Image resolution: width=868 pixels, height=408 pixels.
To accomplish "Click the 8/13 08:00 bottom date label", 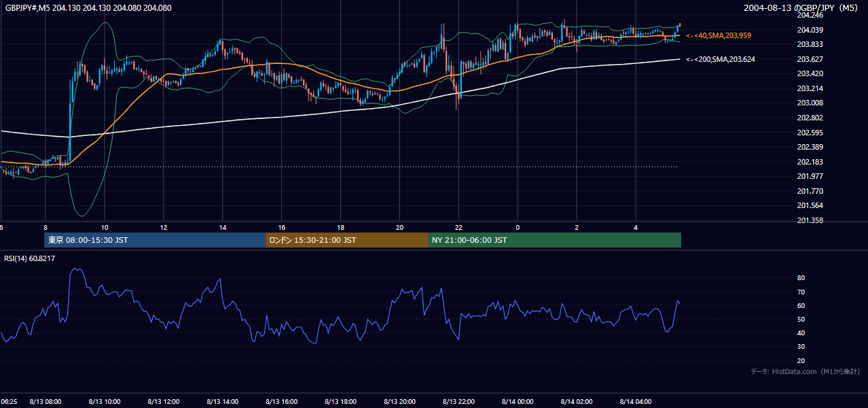I will 46,402.
